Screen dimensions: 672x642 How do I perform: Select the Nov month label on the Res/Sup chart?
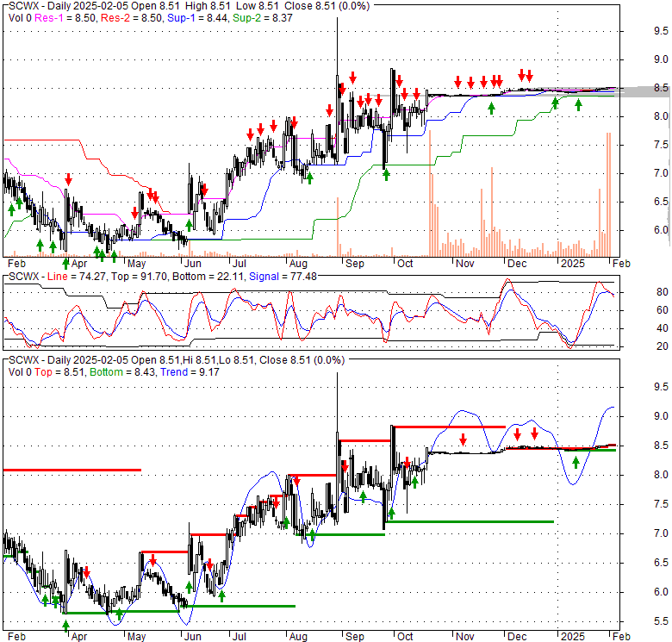click(x=464, y=264)
